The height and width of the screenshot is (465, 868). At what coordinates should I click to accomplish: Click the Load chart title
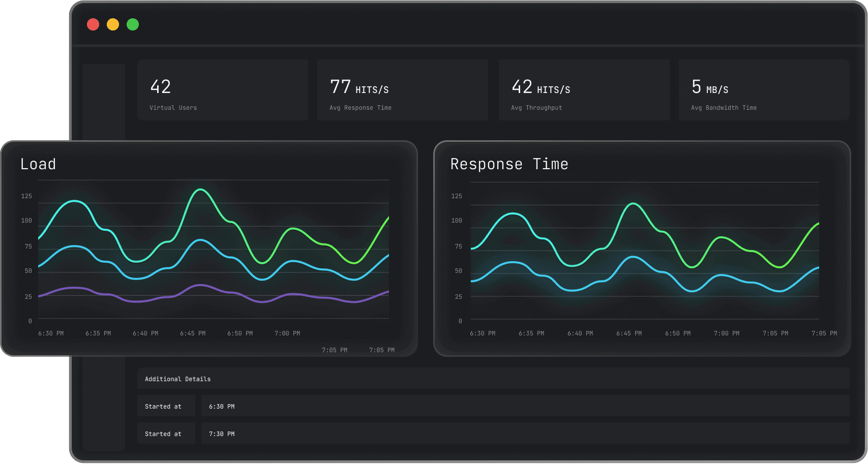click(38, 164)
